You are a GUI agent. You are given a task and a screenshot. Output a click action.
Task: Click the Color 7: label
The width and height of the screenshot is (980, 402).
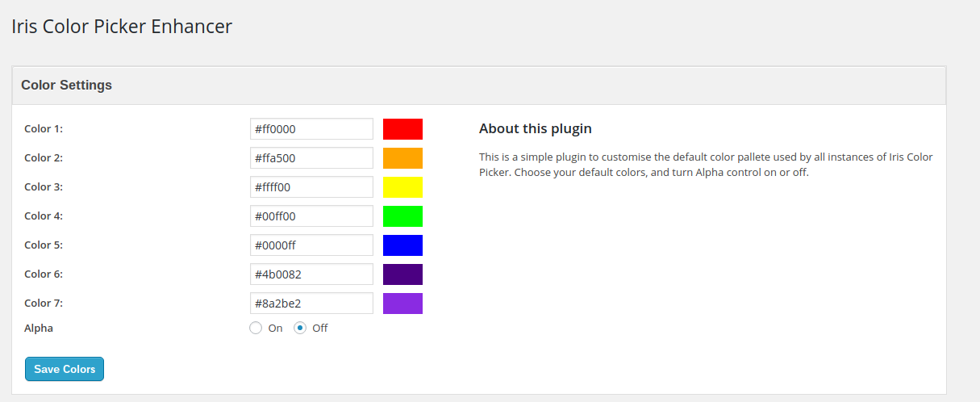[x=44, y=304]
